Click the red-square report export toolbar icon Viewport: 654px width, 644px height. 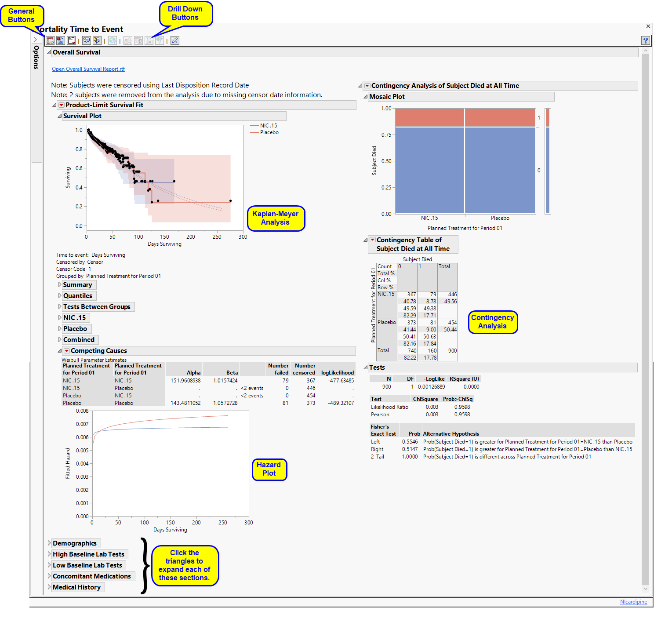(x=61, y=40)
